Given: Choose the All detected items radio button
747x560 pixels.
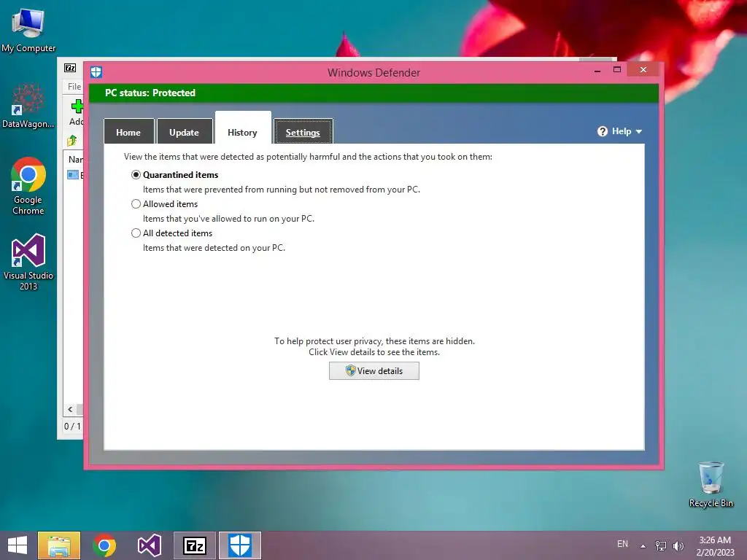Looking at the screenshot, I should click(x=136, y=233).
